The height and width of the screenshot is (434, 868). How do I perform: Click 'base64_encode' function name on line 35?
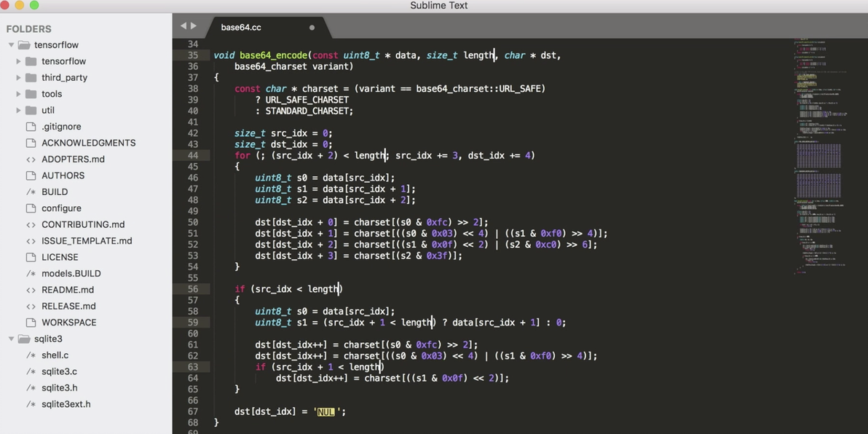tap(274, 55)
